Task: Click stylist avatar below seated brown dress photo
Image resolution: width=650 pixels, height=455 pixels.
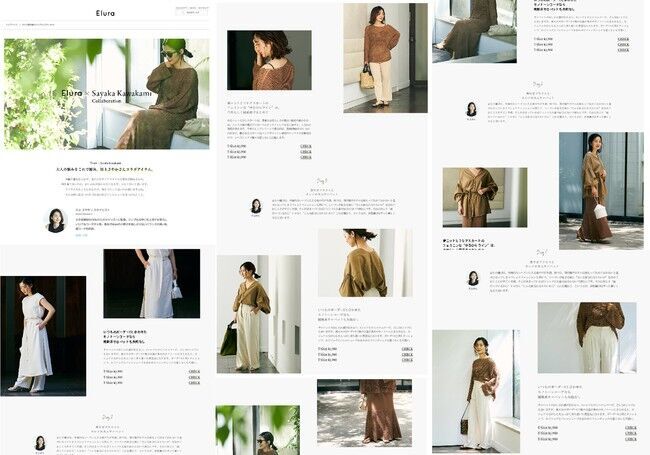Action: (470, 108)
